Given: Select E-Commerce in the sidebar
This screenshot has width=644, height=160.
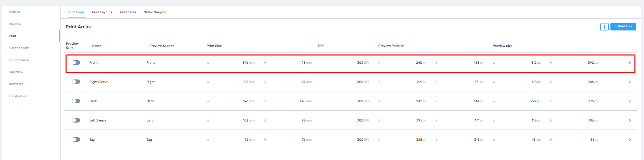Looking at the screenshot, I should click(x=19, y=60).
